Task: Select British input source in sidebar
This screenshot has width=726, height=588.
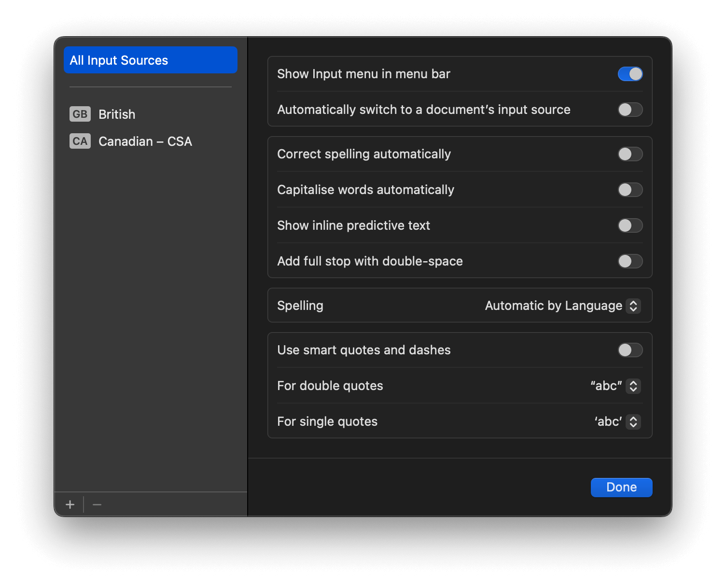Action: (x=117, y=114)
